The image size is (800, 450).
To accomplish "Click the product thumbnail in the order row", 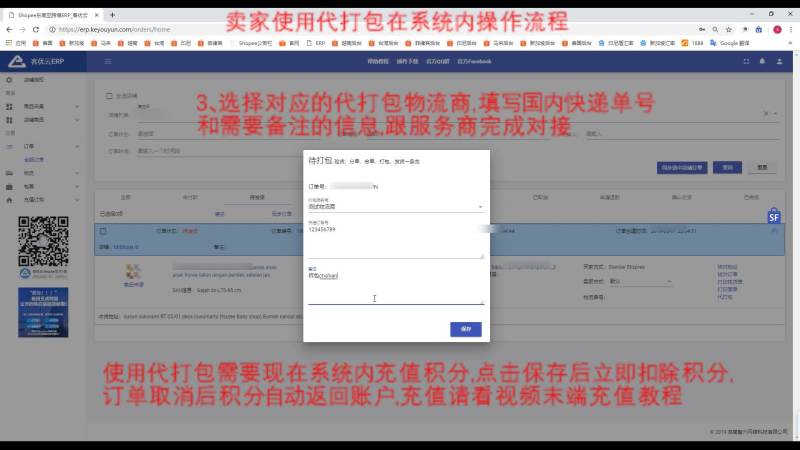I will point(133,272).
